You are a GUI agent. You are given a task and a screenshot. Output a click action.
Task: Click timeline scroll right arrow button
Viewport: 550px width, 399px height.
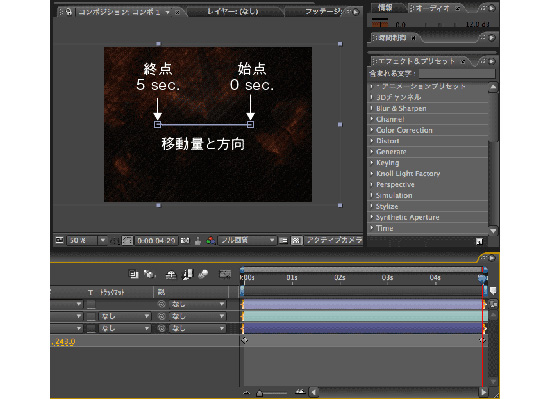coord(483,392)
